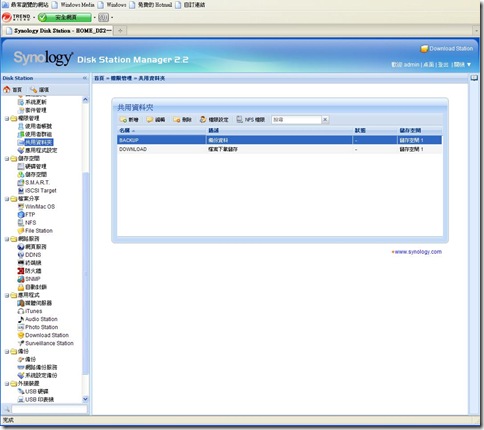Collapse the 備份 folder node

click(7, 351)
